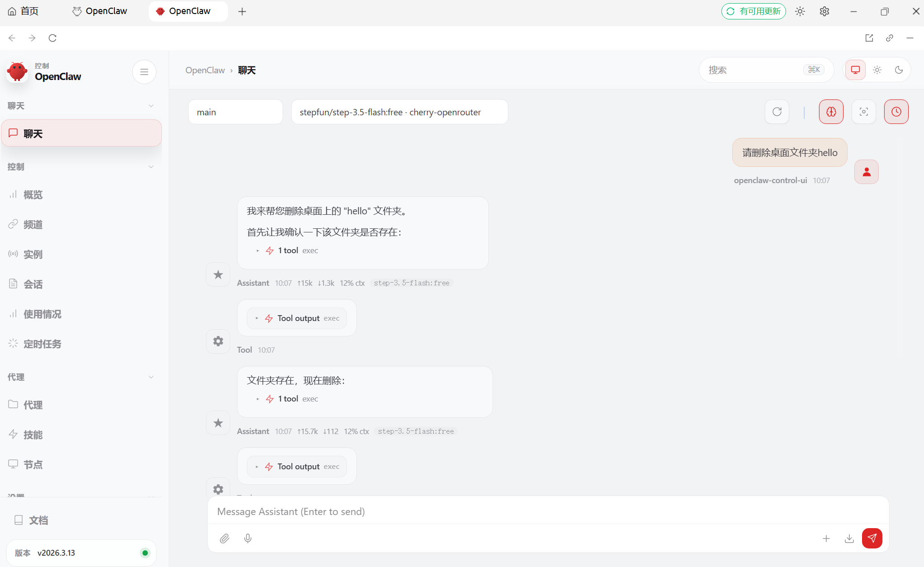Click the download export chat icon
Viewport: 924px width, 567px height.
[849, 538]
